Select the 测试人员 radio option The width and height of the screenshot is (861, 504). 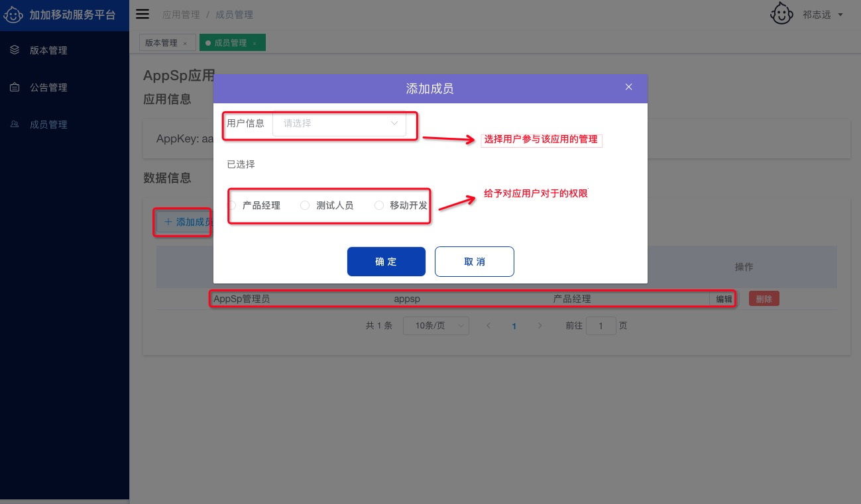305,205
